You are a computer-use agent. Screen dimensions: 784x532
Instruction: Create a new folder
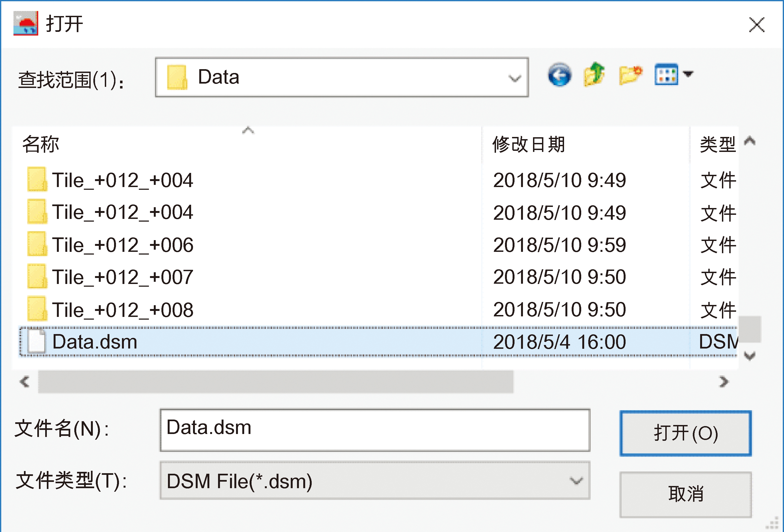[630, 75]
